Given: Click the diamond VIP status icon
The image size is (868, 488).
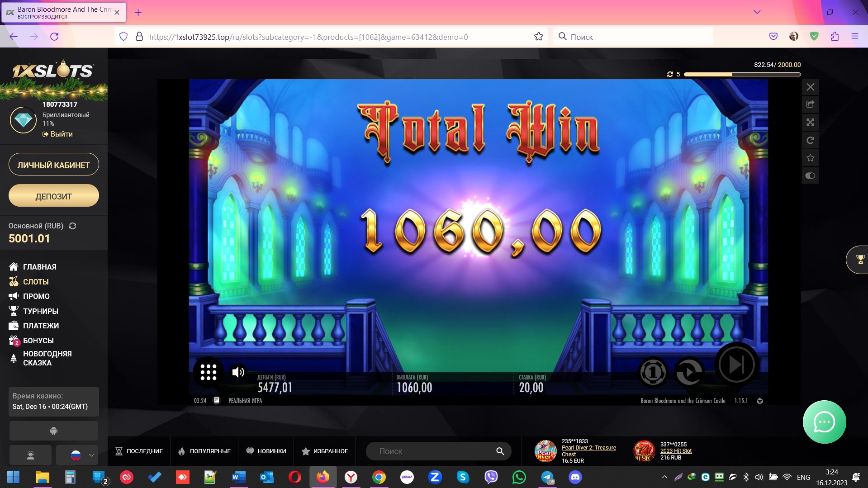Looking at the screenshot, I should point(23,120).
